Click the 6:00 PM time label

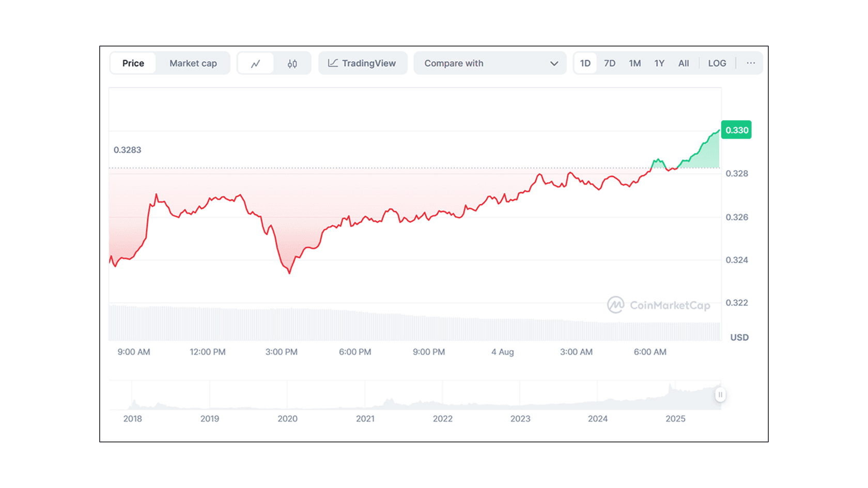[x=355, y=352]
